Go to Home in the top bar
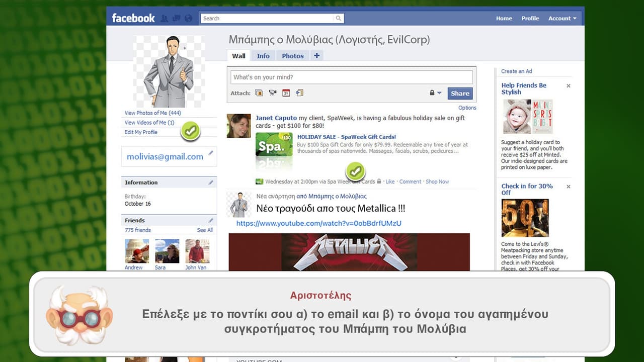Screen dimensions: 644x362 [504, 19]
